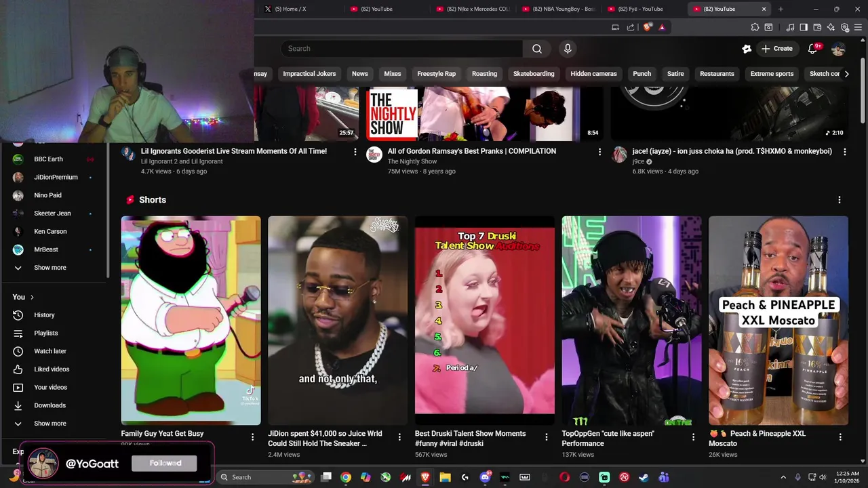The image size is (868, 488).
Task: Open File Explorer from the taskbar
Action: (445, 477)
